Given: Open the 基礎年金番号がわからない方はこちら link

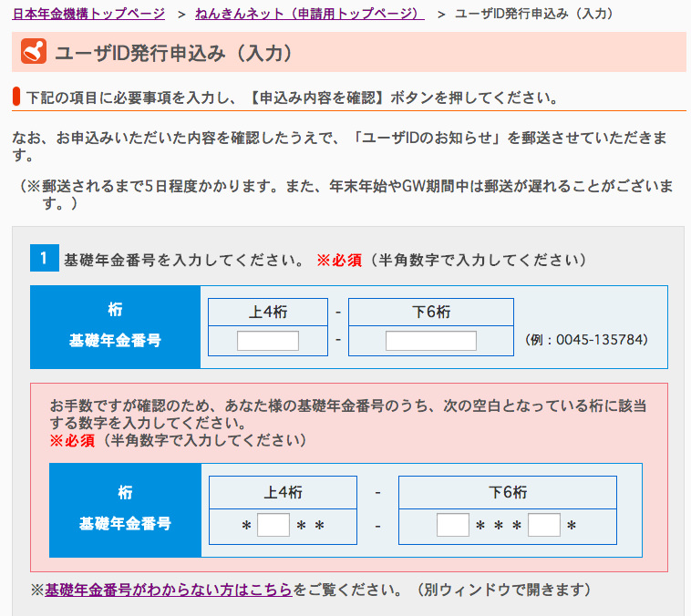Looking at the screenshot, I should pos(169,590).
